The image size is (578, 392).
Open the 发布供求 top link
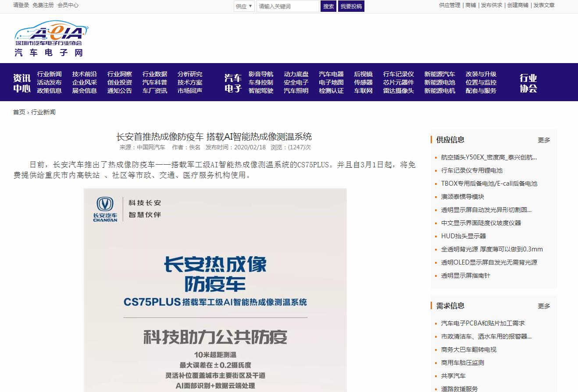click(492, 5)
